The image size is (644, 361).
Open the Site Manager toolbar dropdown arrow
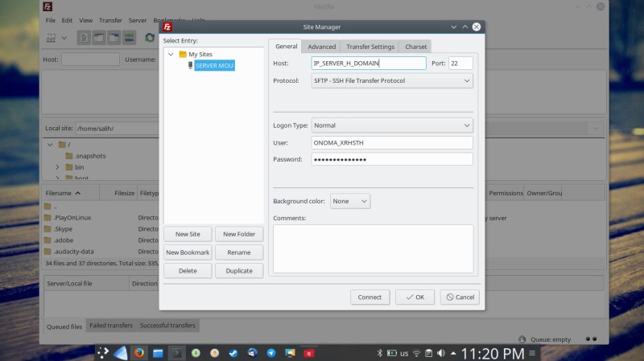(x=64, y=38)
